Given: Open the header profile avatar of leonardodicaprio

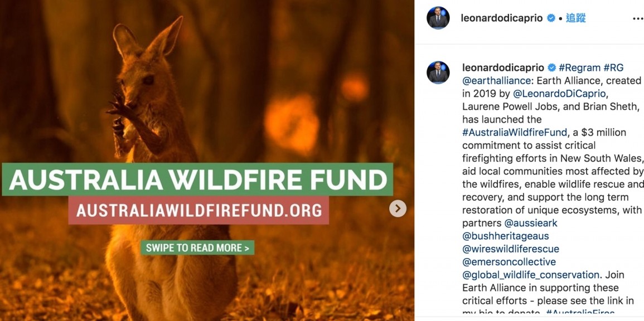Looking at the screenshot, I should (x=438, y=18).
